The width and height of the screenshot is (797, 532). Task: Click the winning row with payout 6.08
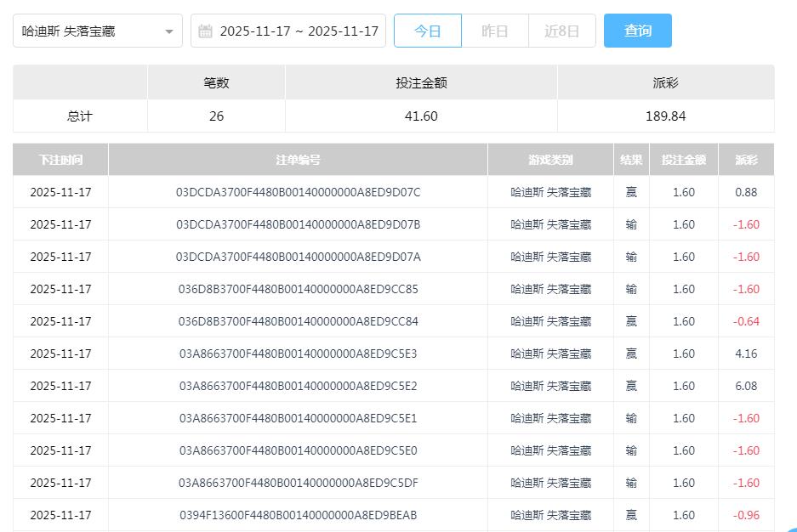pos(298,386)
